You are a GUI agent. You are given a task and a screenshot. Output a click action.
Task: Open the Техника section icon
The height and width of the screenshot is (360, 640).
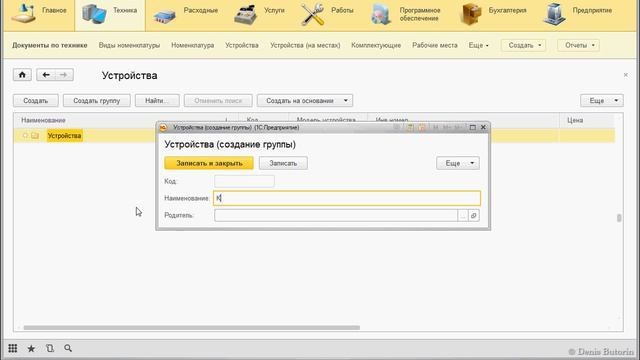94,13
